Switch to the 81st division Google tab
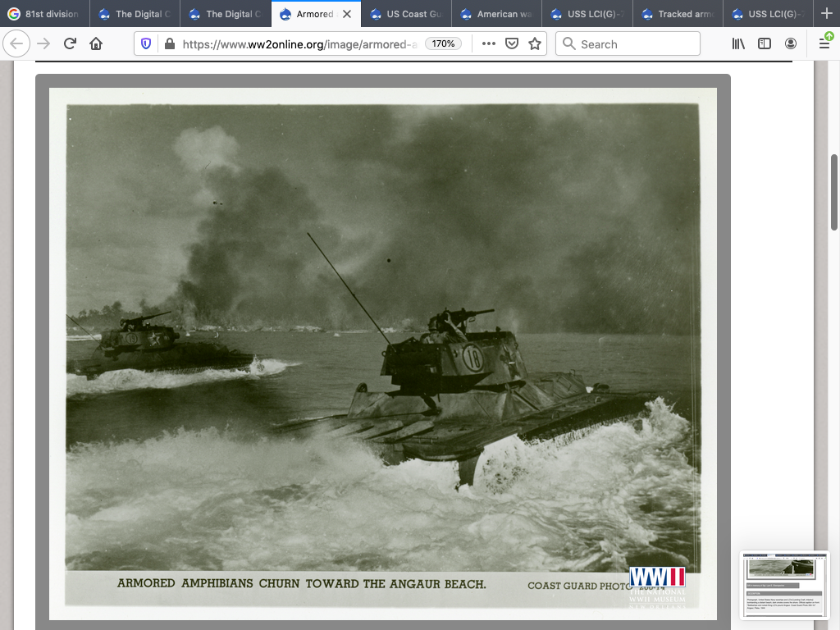This screenshot has height=630, width=840. tap(45, 14)
